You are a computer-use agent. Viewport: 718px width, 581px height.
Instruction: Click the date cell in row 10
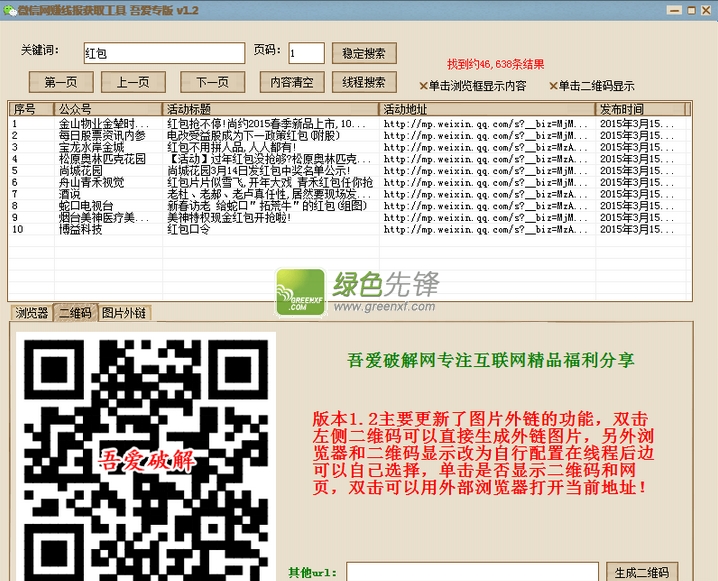coord(637,229)
